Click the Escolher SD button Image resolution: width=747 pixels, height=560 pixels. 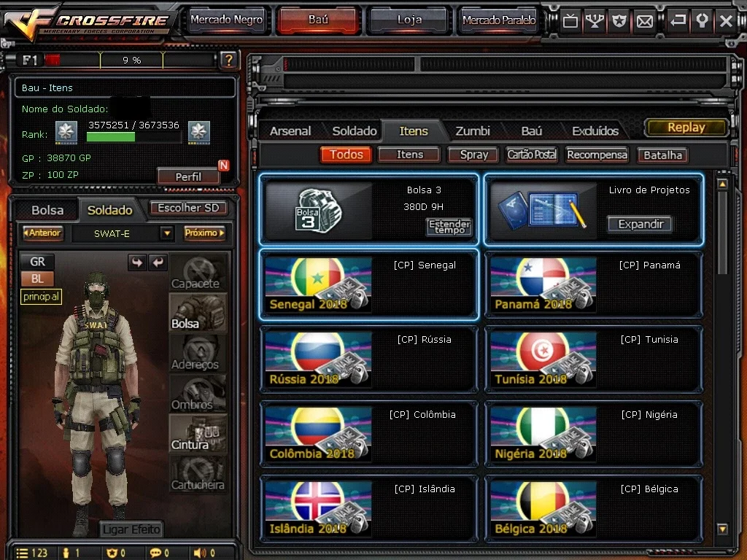pyautogui.click(x=188, y=208)
